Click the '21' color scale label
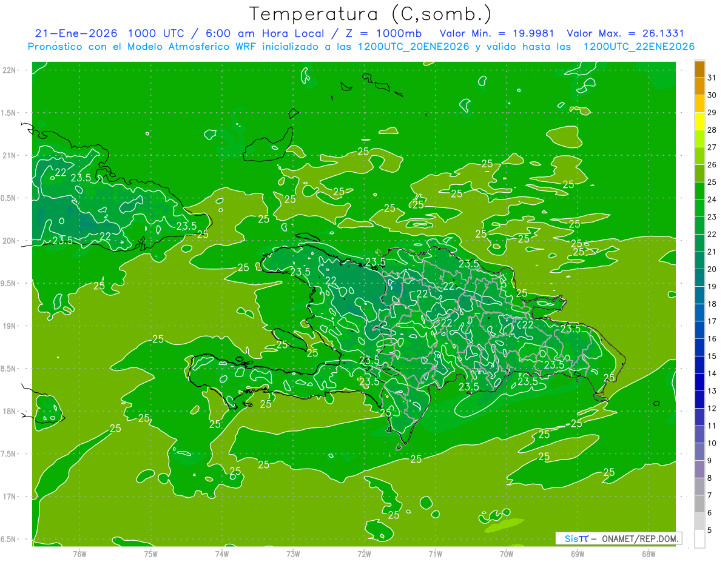 pyautogui.click(x=712, y=252)
